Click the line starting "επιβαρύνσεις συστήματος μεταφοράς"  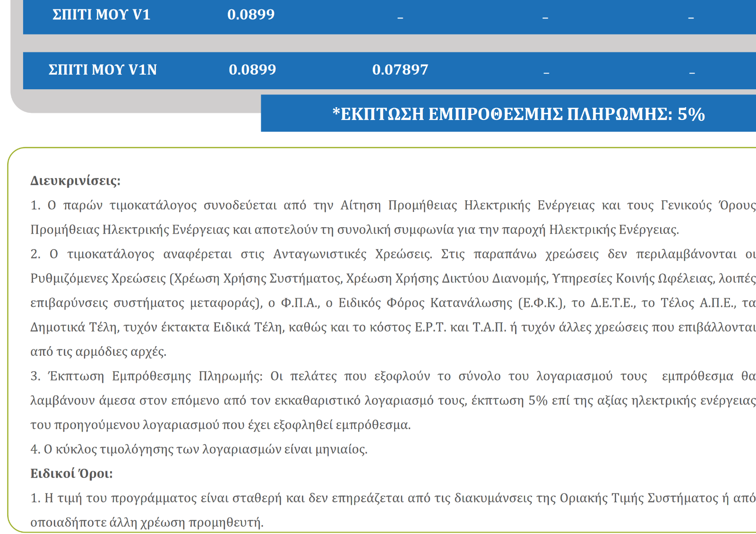(393, 303)
